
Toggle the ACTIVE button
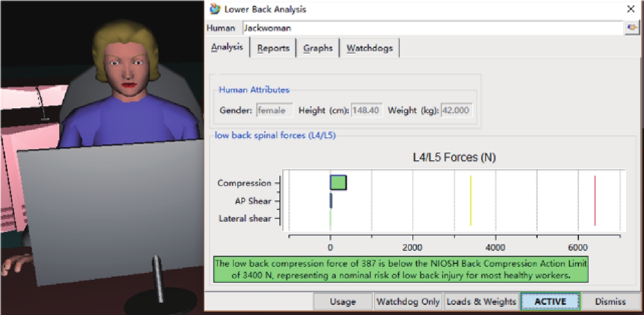coord(550,302)
